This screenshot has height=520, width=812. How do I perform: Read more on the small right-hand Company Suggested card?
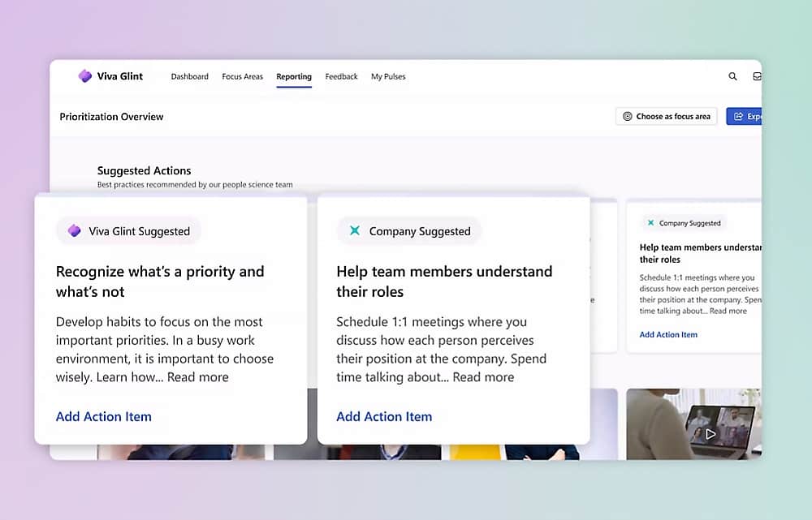click(x=728, y=311)
